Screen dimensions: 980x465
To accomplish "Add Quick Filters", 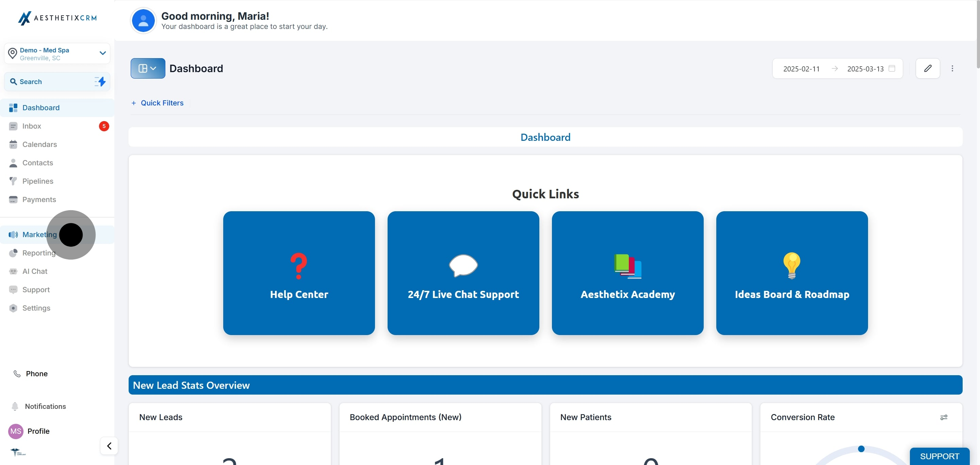I will click(158, 103).
